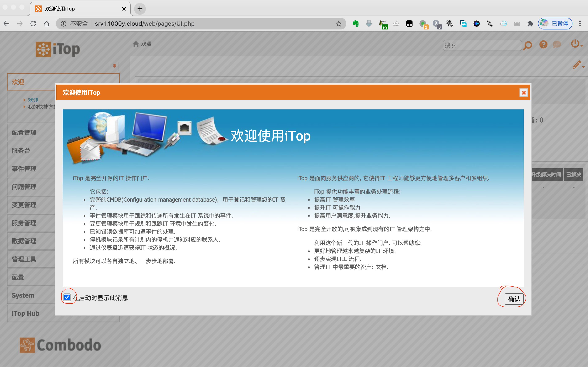Click the browser forward arrow
Image resolution: width=588 pixels, height=367 pixels.
[x=20, y=24]
